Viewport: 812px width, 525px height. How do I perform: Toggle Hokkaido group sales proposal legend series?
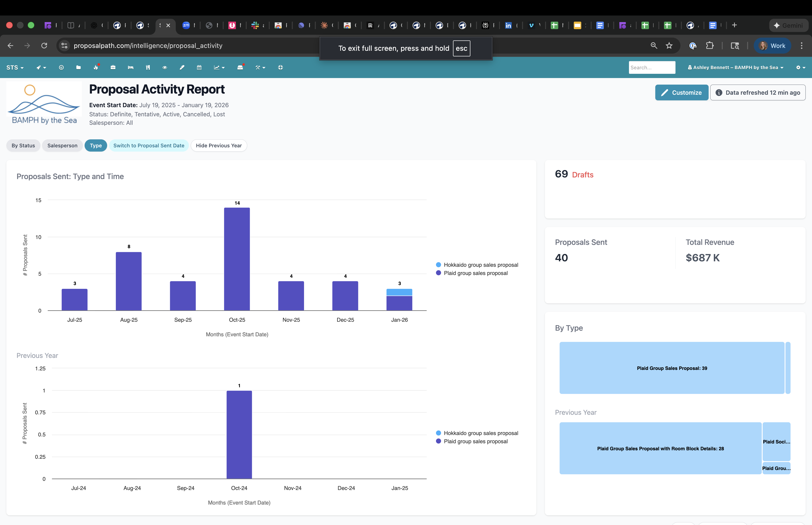(x=480, y=265)
